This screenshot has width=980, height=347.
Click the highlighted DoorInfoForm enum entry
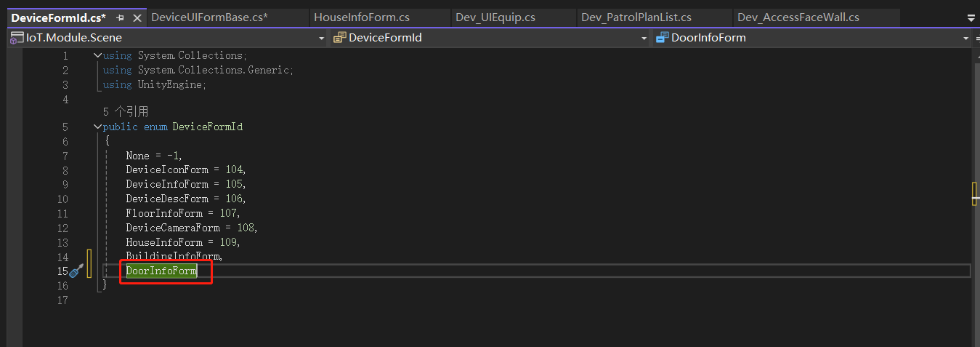pos(161,271)
